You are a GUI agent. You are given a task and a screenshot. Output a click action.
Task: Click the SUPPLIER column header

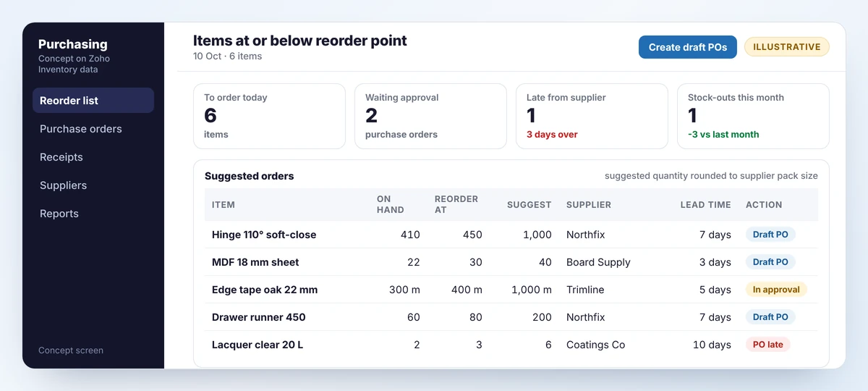pos(589,205)
